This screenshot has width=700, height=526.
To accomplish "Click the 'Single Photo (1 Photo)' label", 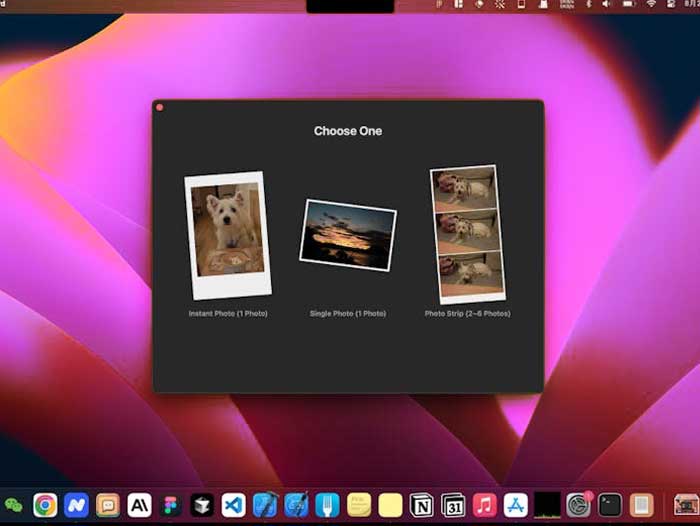I will click(348, 313).
